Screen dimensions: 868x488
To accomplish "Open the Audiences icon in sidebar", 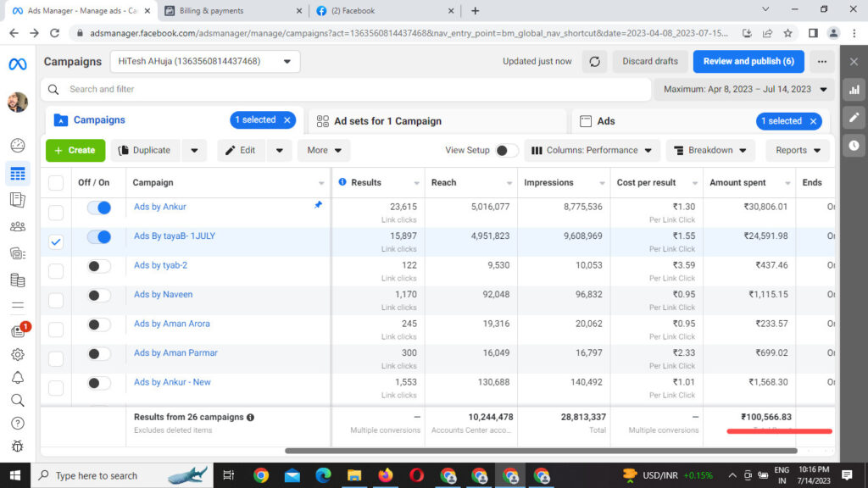I will [x=17, y=226].
